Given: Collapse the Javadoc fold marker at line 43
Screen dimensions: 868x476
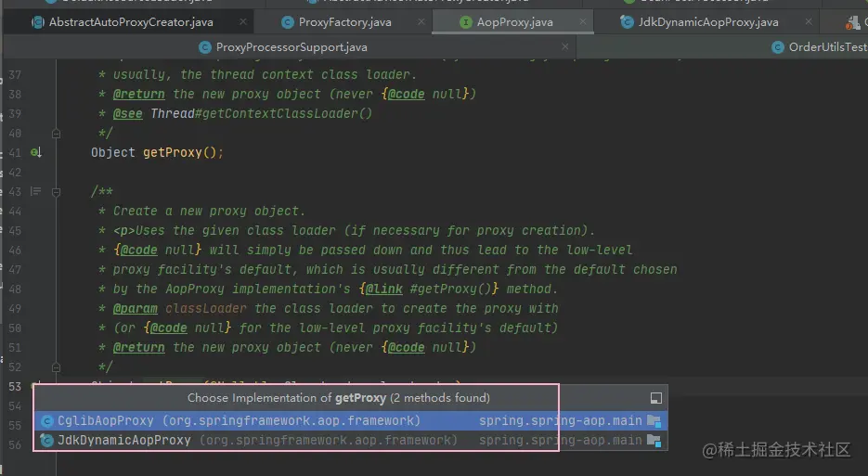Looking at the screenshot, I should (56, 192).
